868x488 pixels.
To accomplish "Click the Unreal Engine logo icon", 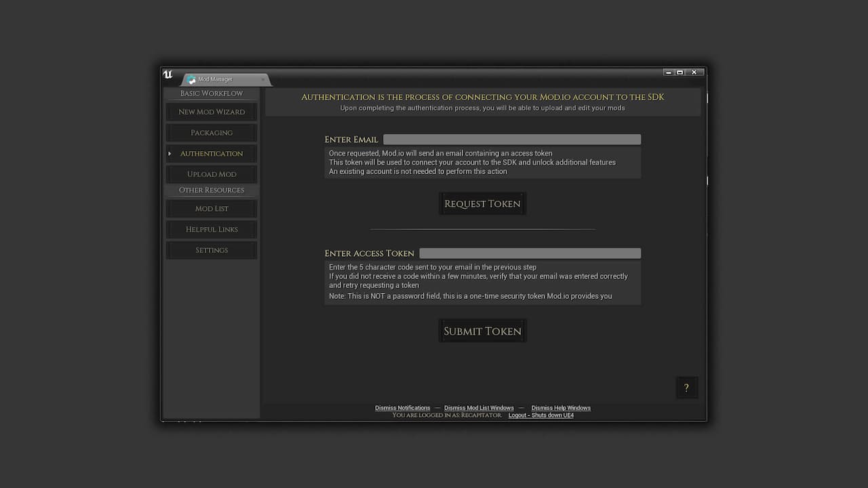I will point(168,75).
